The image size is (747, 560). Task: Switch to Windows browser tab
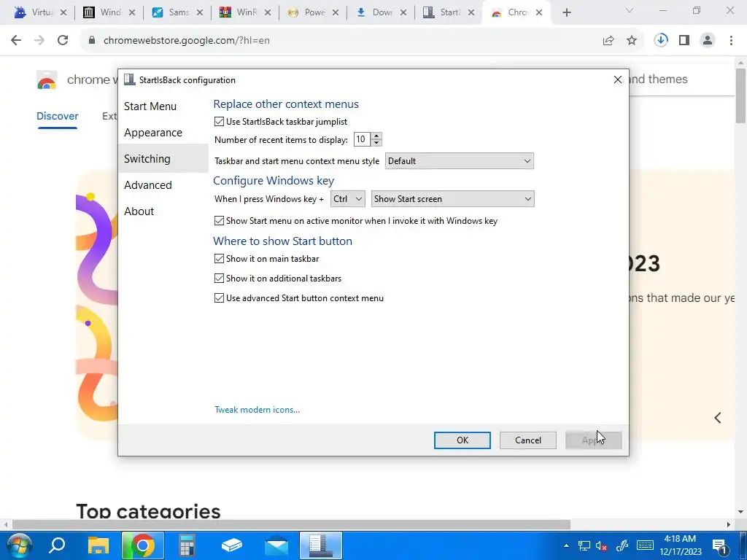coord(110,13)
